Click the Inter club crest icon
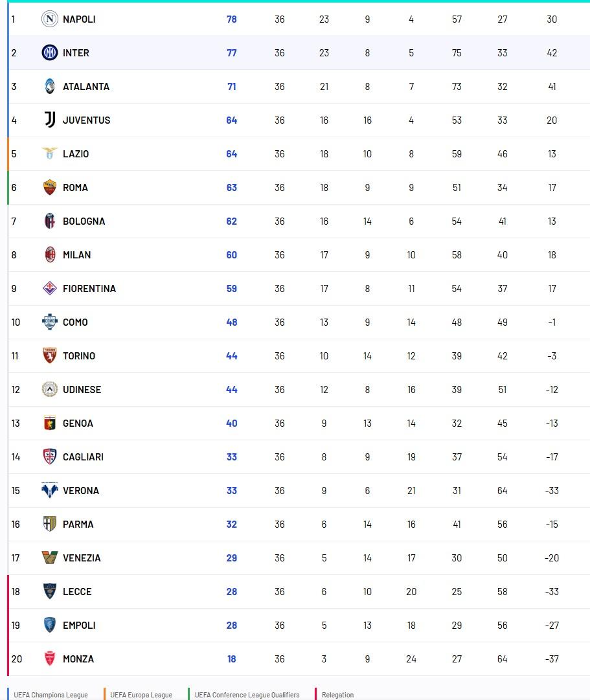590x700 pixels. 50,53
